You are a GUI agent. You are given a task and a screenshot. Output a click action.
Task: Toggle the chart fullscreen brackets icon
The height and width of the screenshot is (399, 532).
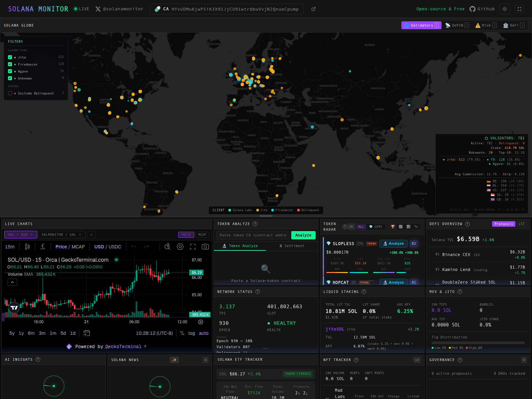193,247
